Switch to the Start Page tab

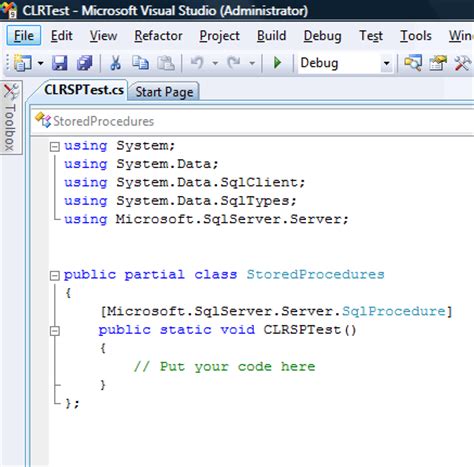point(164,92)
